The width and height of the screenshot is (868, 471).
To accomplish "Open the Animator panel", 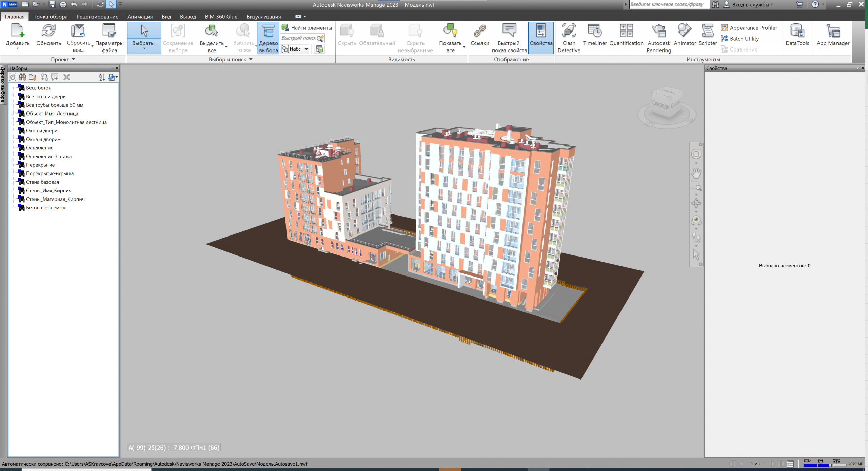I will pos(684,36).
